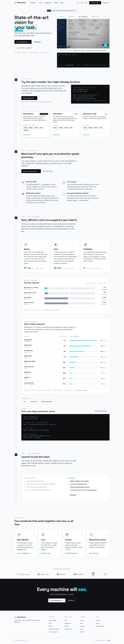The width and height of the screenshot is (124, 644).
Task: Click the Segment tag on Moondream 3.1
Action: click(x=26, y=130)
